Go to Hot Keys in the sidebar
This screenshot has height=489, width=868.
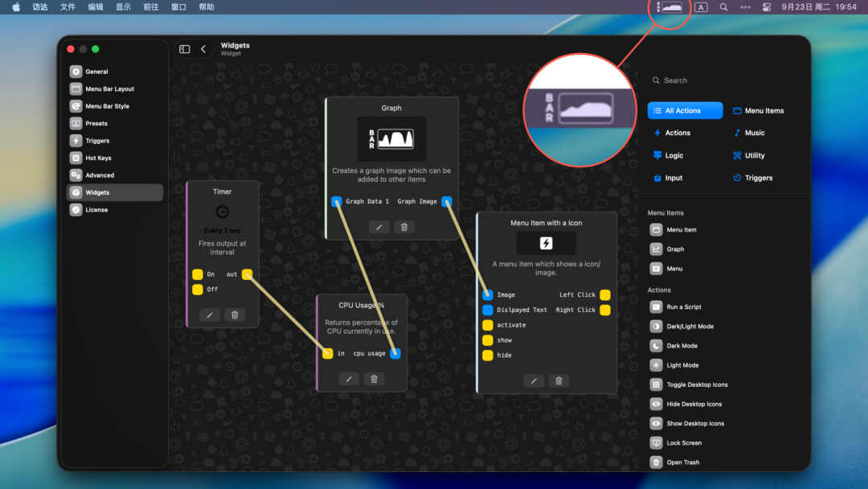(x=115, y=158)
